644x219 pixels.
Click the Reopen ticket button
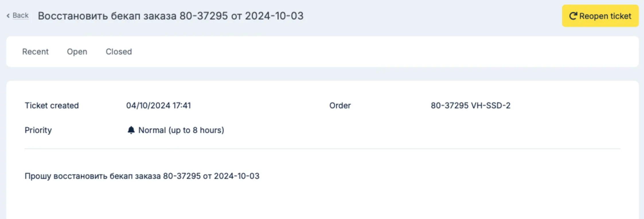600,16
